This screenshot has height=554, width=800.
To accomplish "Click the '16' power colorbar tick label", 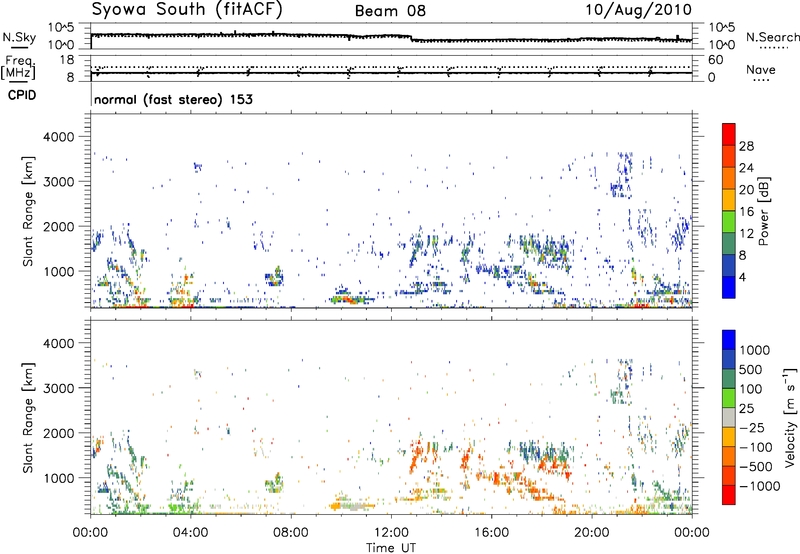I will 746,212.
